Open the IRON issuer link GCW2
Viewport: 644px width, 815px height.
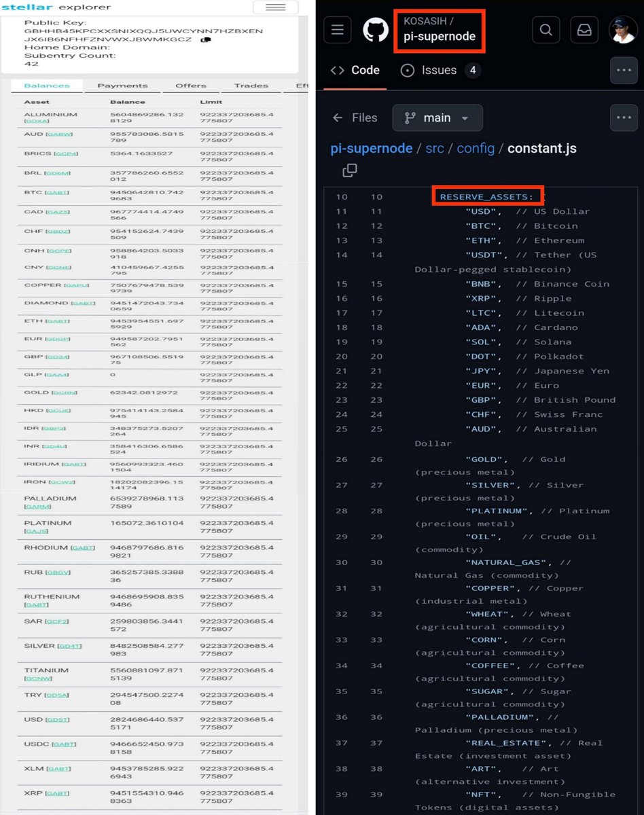click(62, 482)
